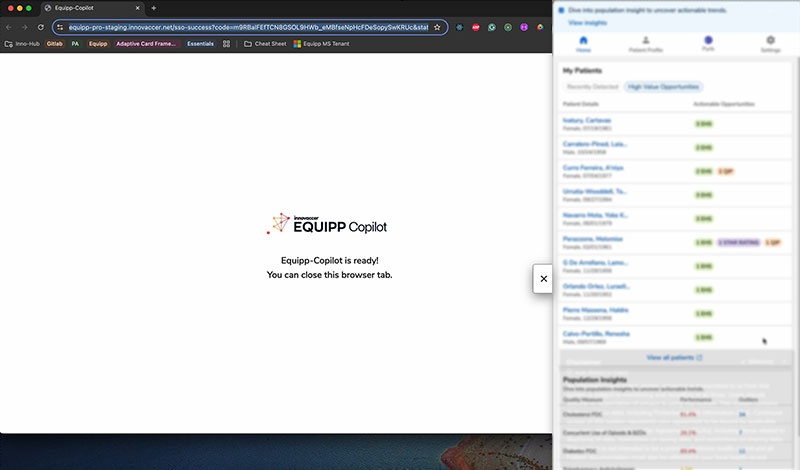Viewport: 800px width, 470px height.
Task: Open the apps grid icon in bookmarks bar
Action: pyautogui.click(x=226, y=44)
